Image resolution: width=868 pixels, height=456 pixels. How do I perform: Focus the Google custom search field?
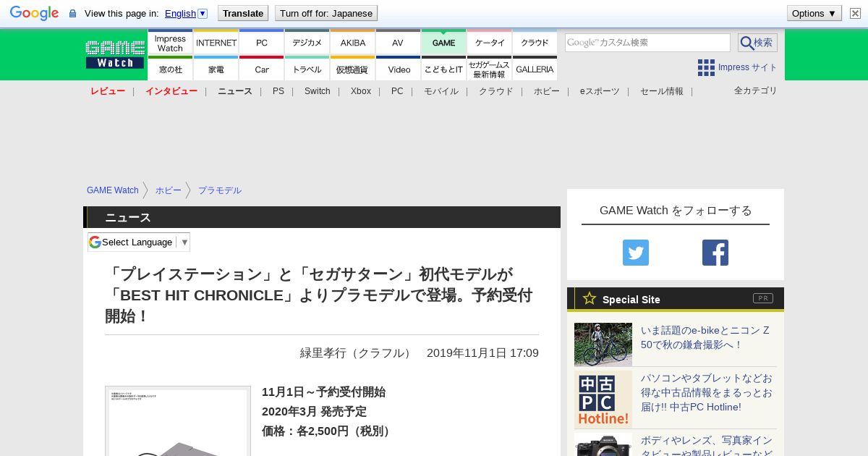(647, 43)
